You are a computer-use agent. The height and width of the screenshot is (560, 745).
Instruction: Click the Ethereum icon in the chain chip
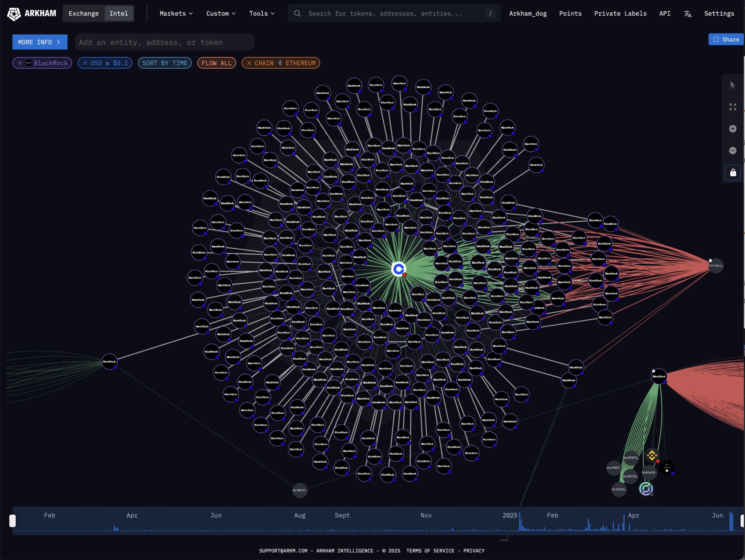pyautogui.click(x=280, y=63)
